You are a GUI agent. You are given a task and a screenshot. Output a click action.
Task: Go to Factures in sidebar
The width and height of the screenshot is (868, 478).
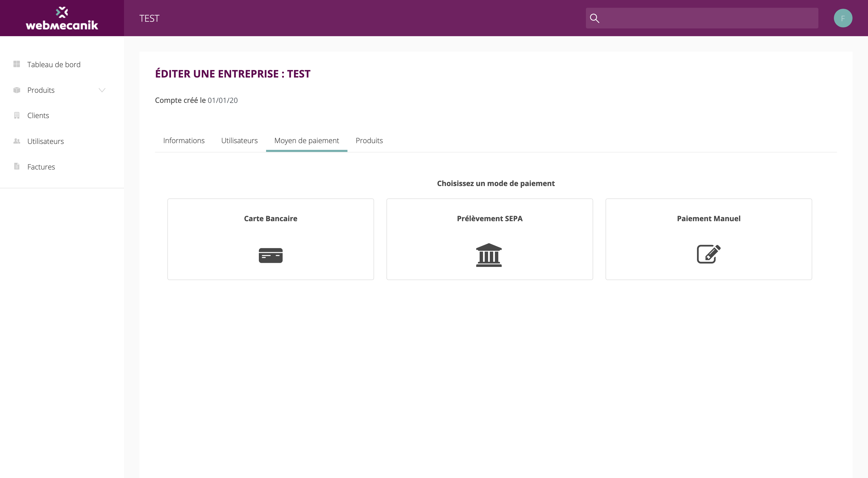click(x=41, y=167)
